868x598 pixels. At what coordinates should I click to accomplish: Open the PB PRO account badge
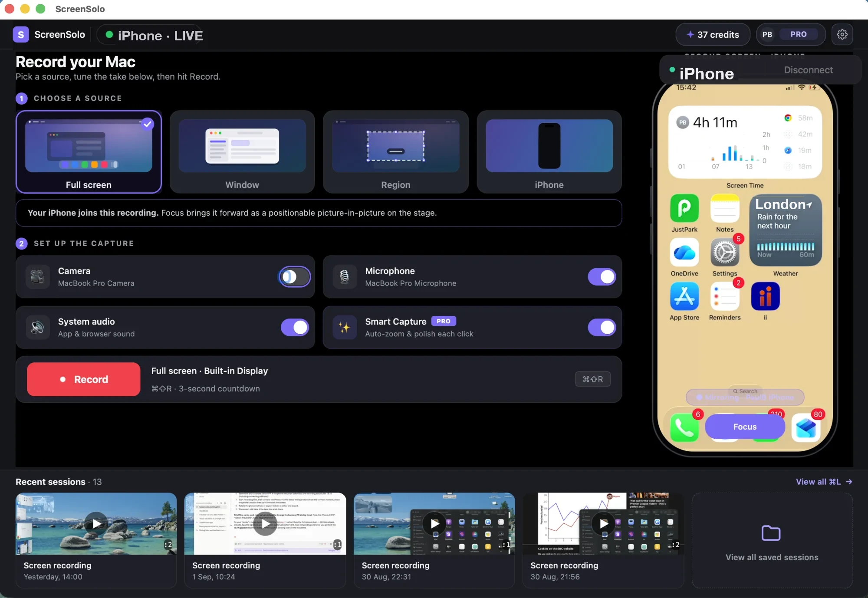(790, 34)
